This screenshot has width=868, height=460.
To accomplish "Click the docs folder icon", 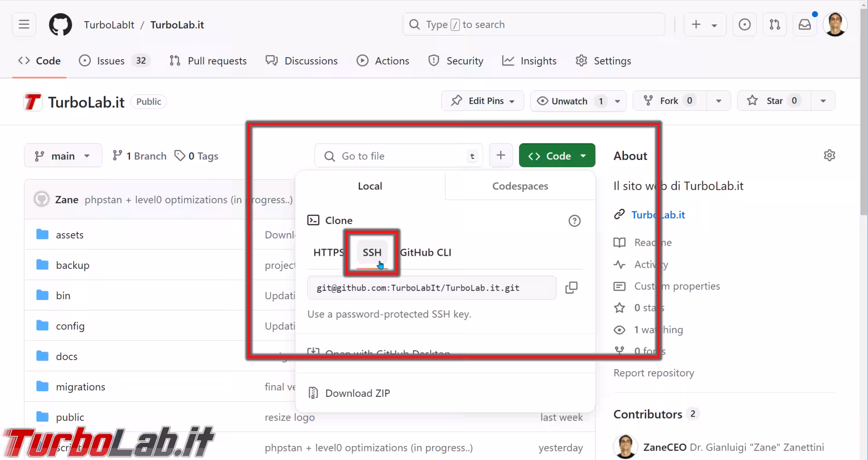I will coord(42,356).
